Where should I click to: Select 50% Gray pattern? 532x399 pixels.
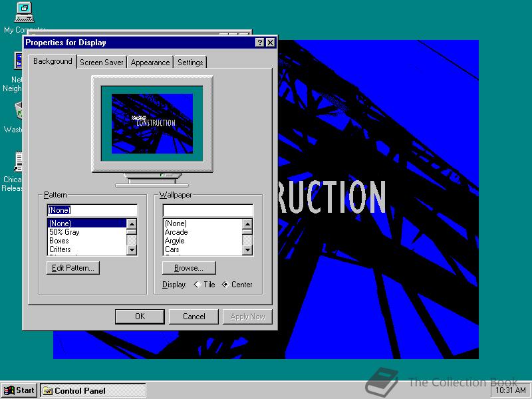pyautogui.click(x=87, y=232)
